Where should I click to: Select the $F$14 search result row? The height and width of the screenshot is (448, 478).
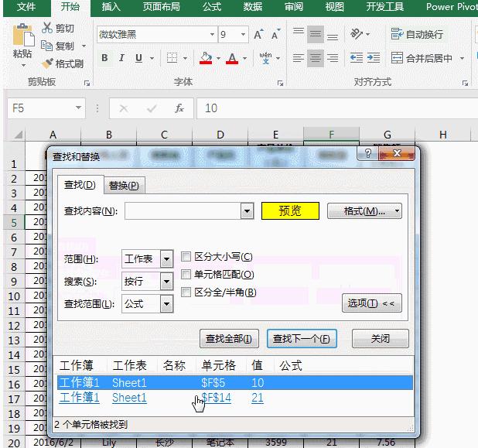click(x=235, y=398)
